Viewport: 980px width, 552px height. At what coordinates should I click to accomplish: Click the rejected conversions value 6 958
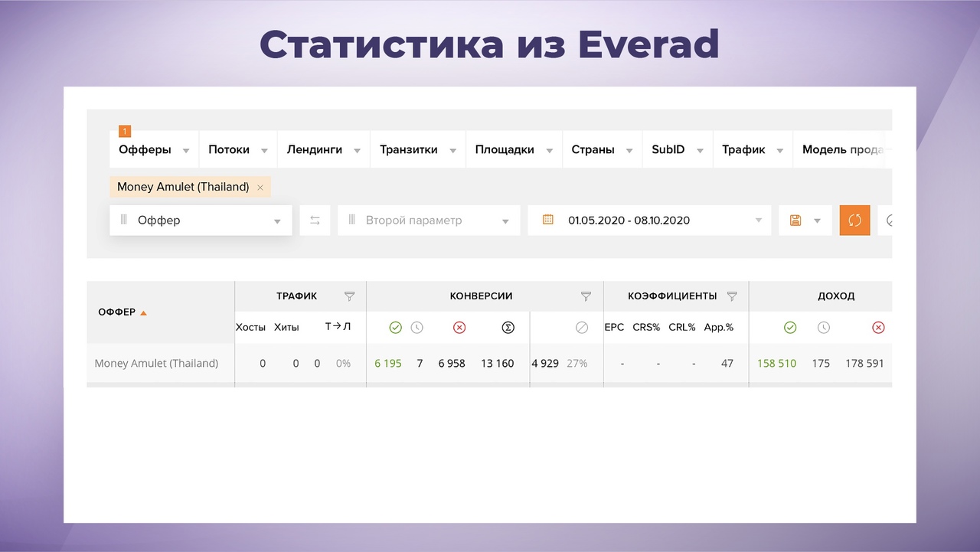click(452, 364)
